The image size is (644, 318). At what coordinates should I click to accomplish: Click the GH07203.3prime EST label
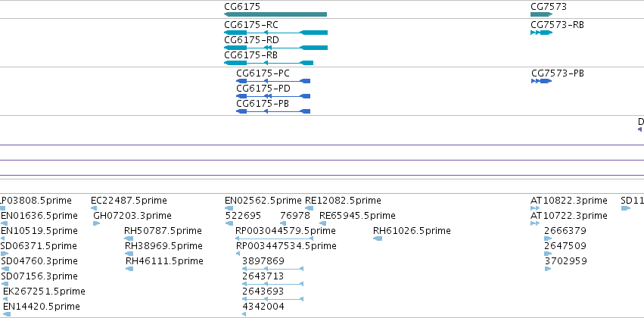pyautogui.click(x=132, y=216)
